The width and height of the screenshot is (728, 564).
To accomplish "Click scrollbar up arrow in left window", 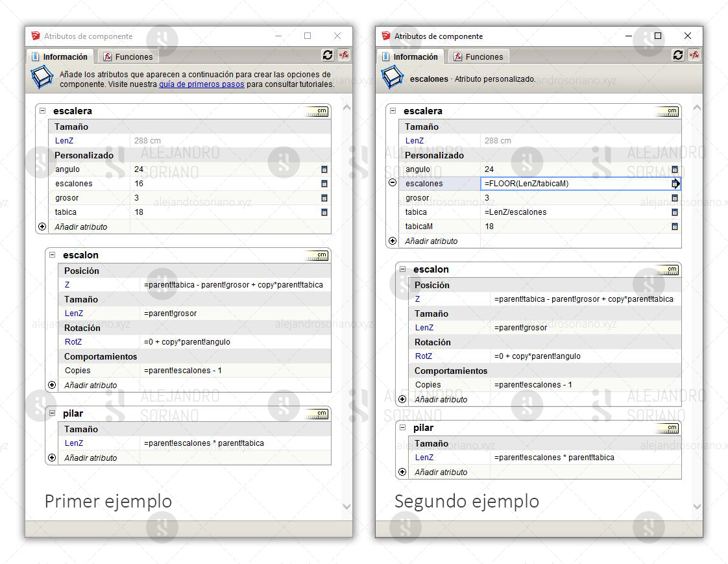I will tap(346, 107).
